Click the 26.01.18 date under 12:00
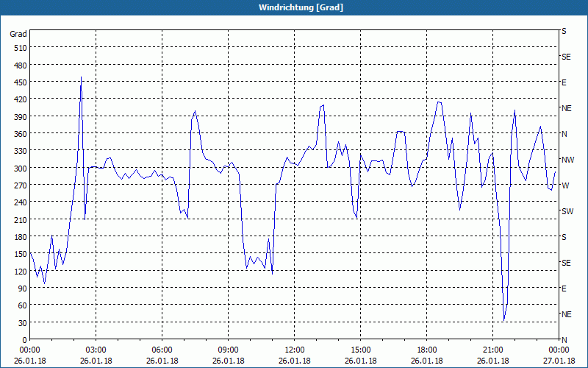 tap(295, 361)
